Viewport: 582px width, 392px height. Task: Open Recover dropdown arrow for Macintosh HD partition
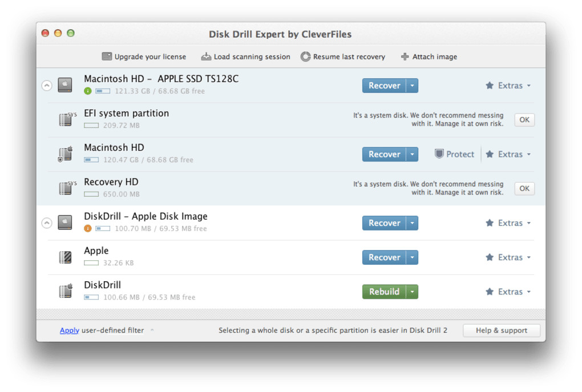pyautogui.click(x=413, y=154)
